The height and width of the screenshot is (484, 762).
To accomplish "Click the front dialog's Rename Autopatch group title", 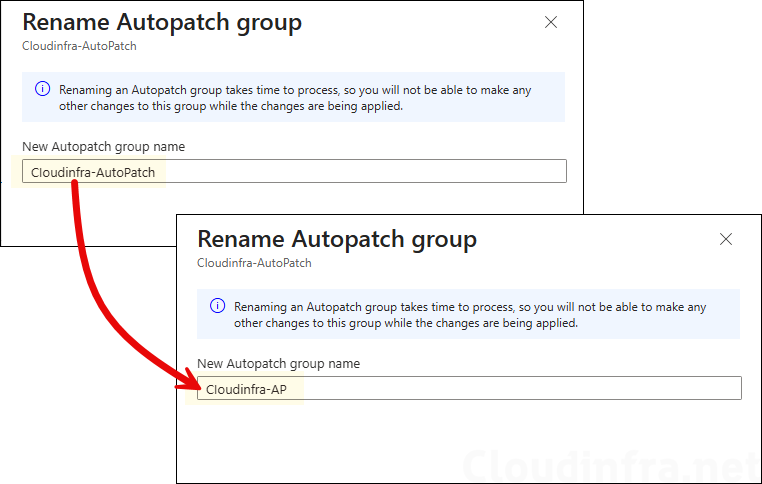I will click(x=337, y=239).
